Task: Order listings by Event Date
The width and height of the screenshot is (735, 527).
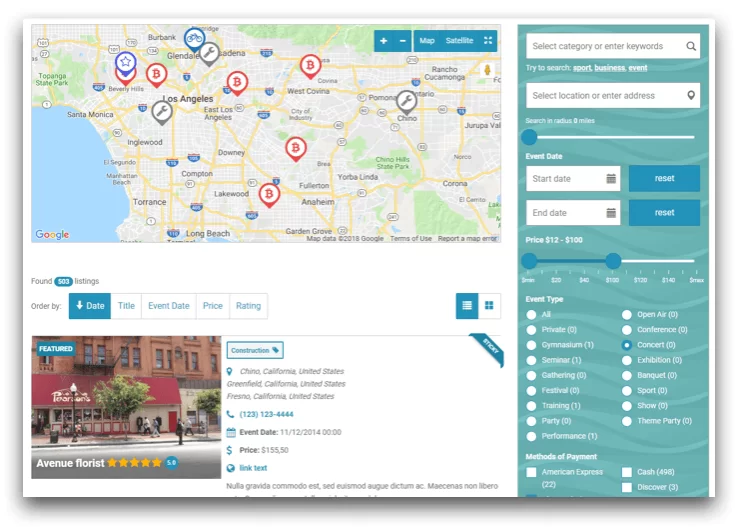Action: point(168,306)
